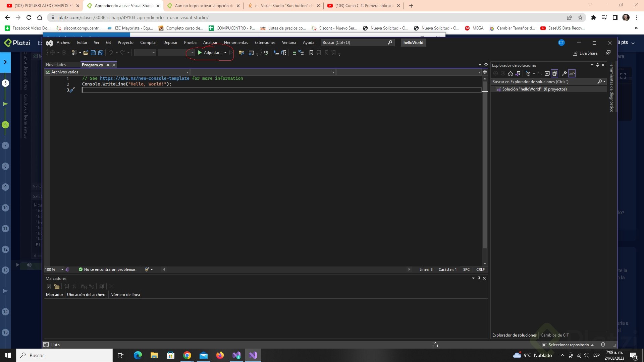The width and height of the screenshot is (644, 362).
Task: Expand the Archivos varios dropdown
Action: (187, 72)
